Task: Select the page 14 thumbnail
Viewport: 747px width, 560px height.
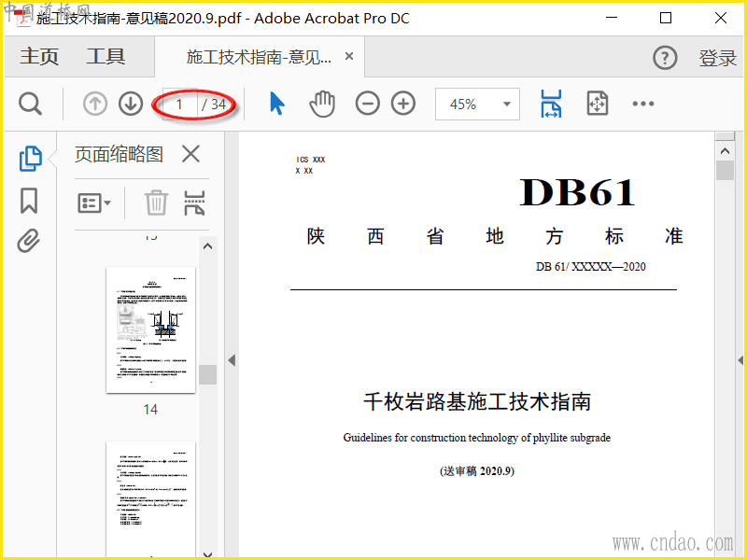Action: click(x=150, y=330)
